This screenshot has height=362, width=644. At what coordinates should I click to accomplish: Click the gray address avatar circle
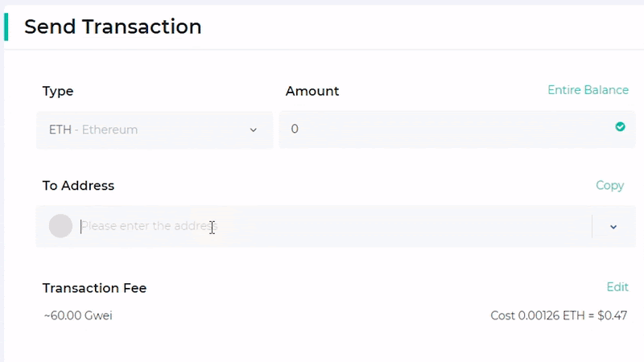click(x=61, y=226)
